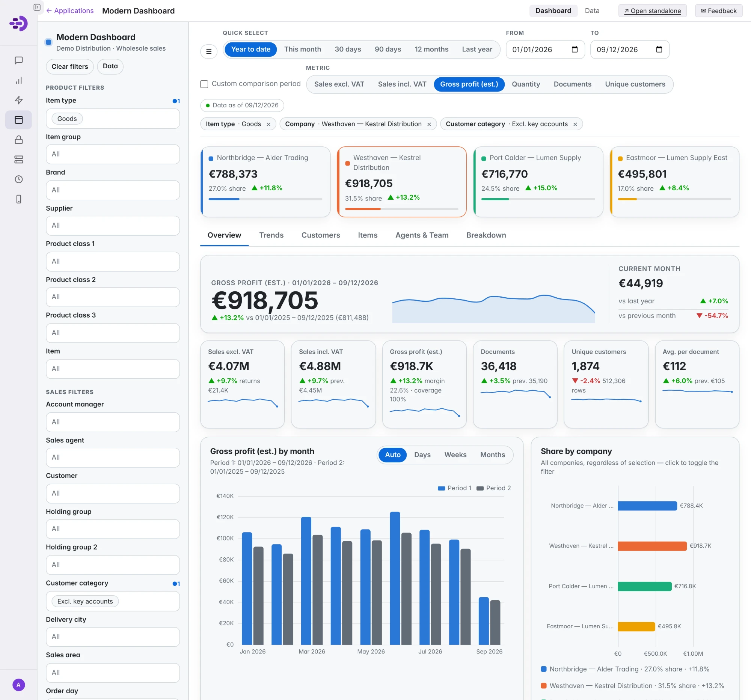This screenshot has width=751, height=700.
Task: Click the database server icon in sidebar
Action: coord(18,160)
